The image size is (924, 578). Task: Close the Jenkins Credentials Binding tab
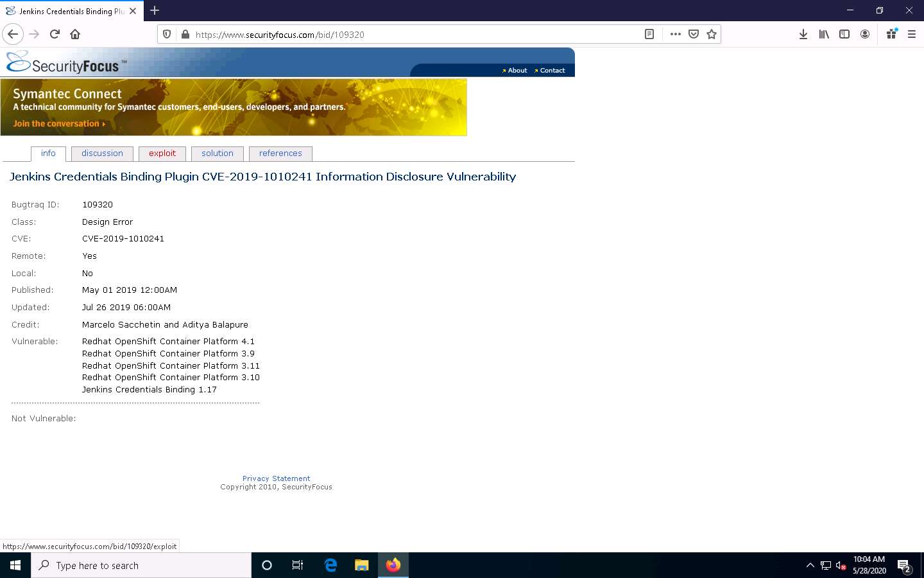[133, 11]
